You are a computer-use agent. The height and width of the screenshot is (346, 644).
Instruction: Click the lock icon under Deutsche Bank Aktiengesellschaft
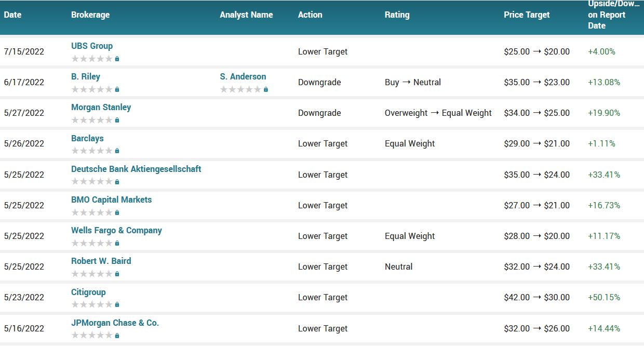coord(117,182)
